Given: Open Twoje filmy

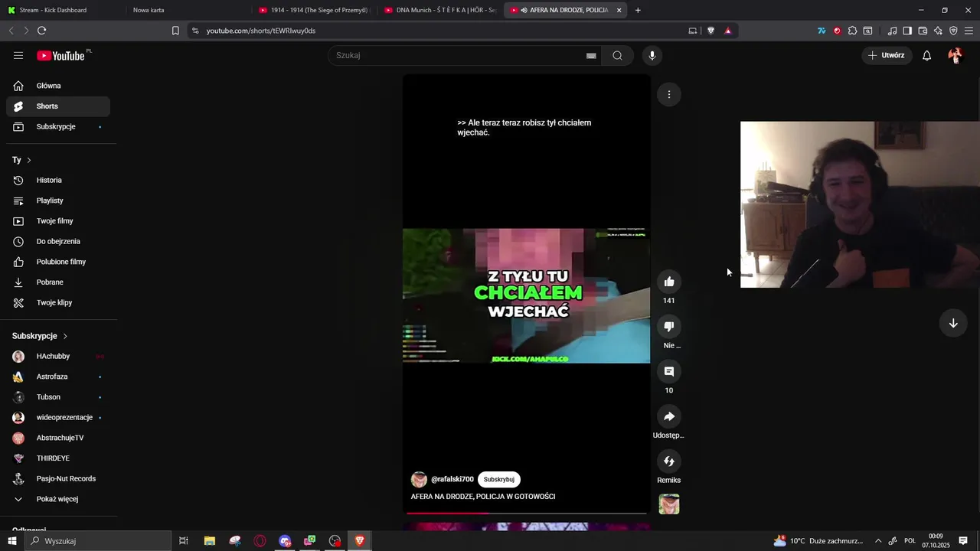Looking at the screenshot, I should point(58,221).
